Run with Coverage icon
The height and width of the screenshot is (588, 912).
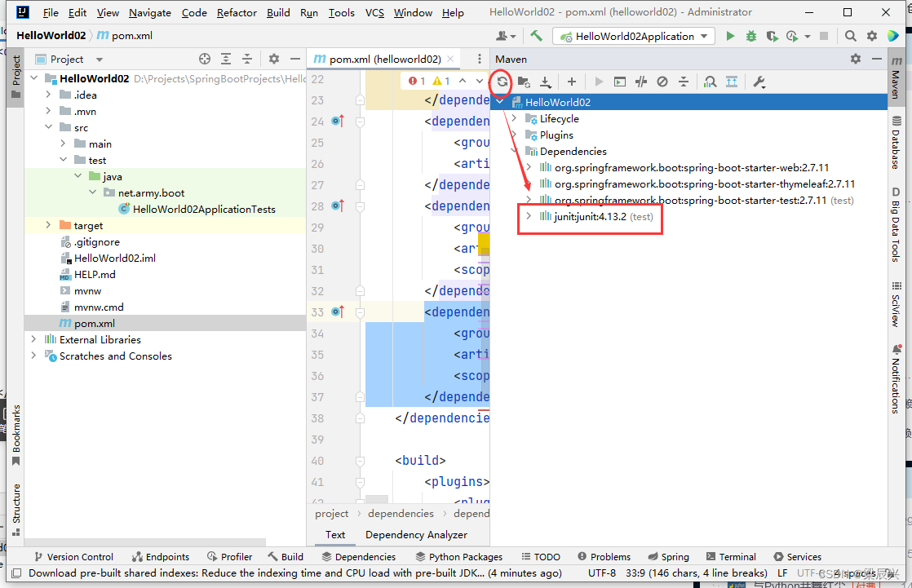pyautogui.click(x=772, y=36)
